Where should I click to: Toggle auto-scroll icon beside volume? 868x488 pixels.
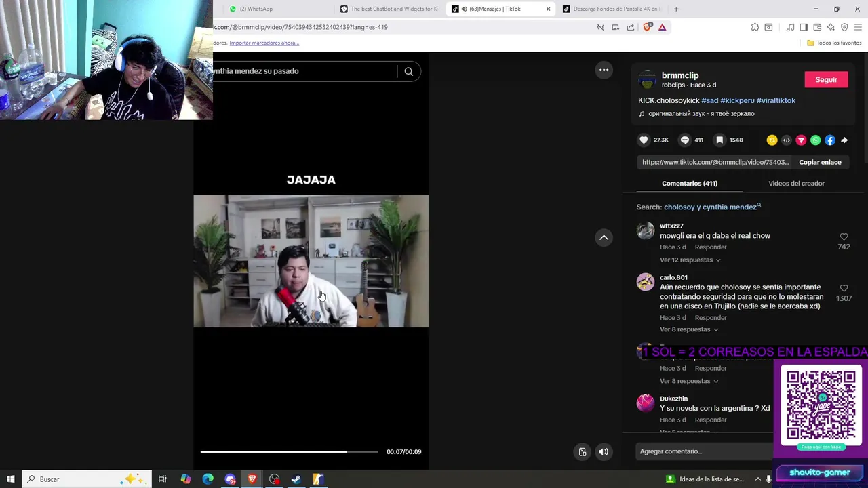[583, 452]
